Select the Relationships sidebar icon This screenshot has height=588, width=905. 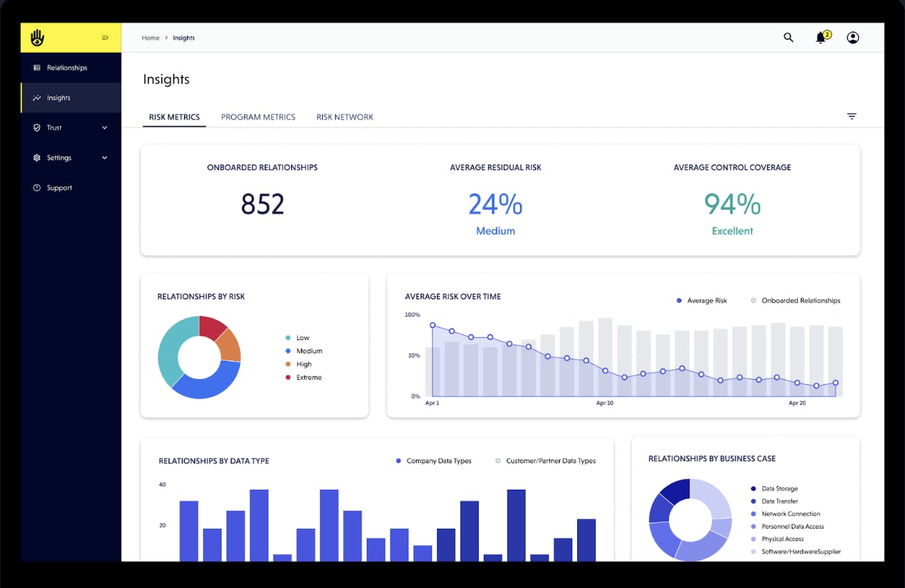point(36,67)
